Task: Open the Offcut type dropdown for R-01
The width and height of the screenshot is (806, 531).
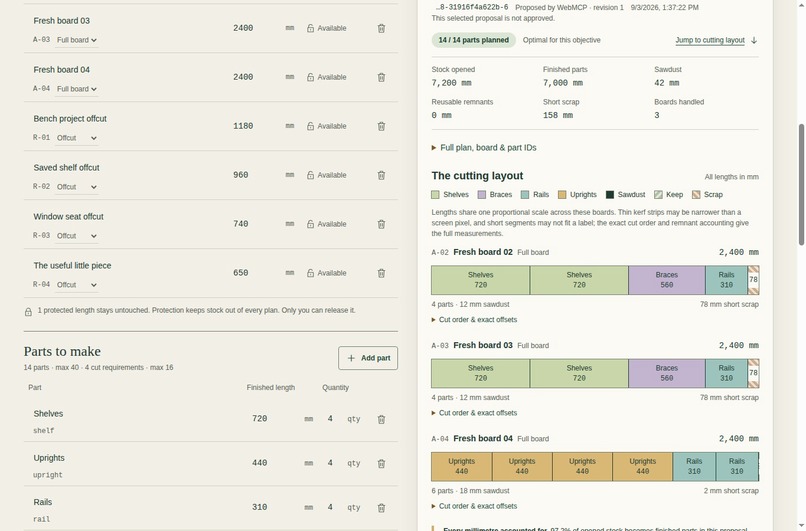Action: 77,138
